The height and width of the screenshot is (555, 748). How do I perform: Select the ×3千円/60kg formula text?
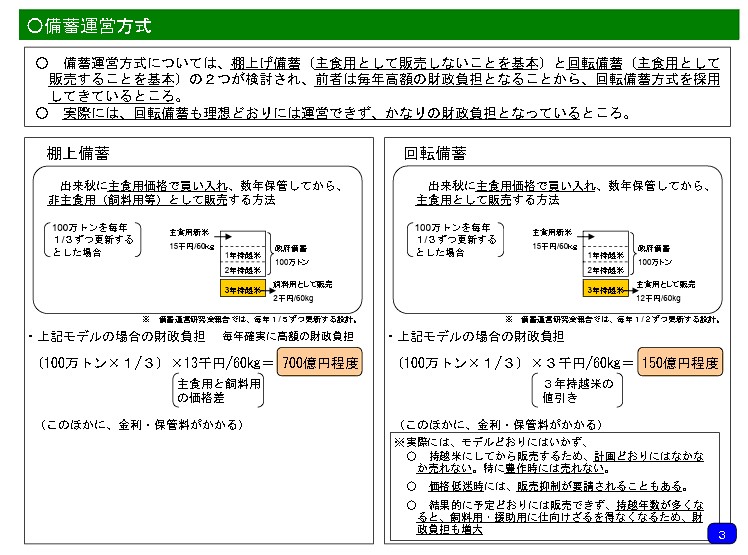pos(576,363)
